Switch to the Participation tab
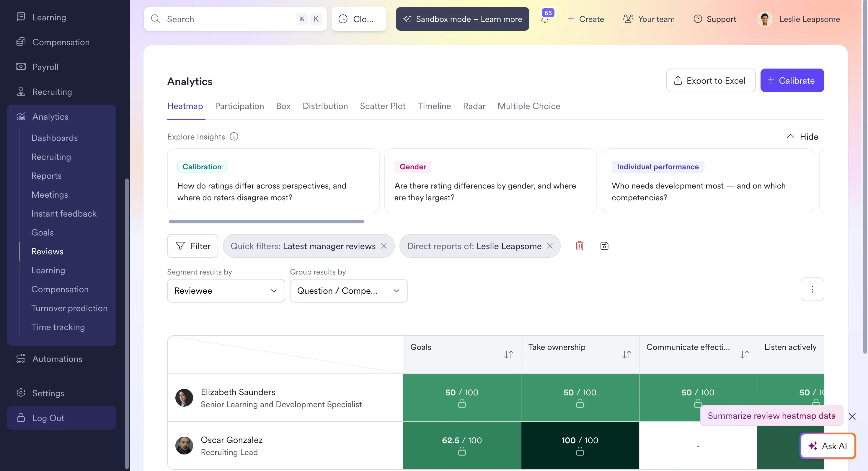 (239, 106)
